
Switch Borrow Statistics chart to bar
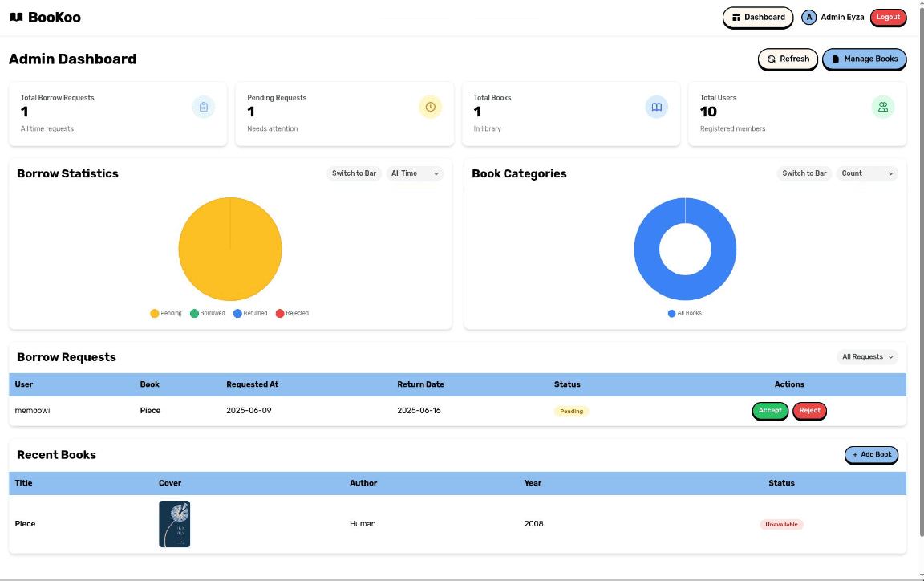tap(354, 173)
